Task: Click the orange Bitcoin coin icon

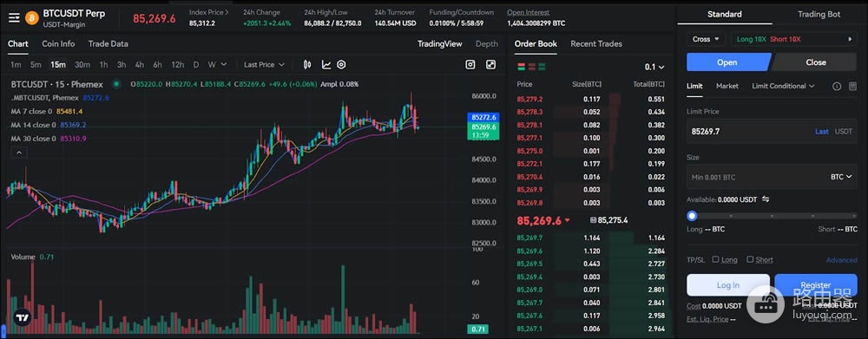Action: tap(32, 17)
